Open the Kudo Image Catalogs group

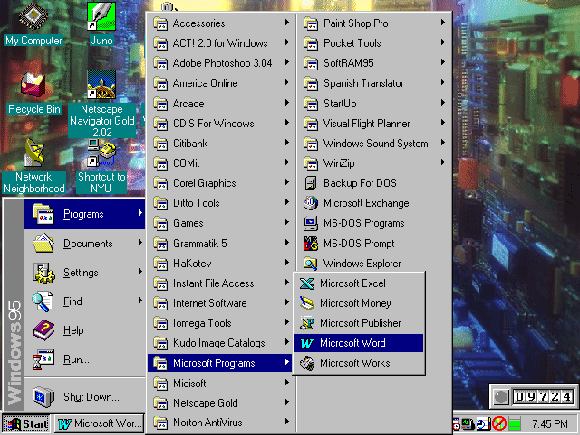pyautogui.click(x=220, y=343)
